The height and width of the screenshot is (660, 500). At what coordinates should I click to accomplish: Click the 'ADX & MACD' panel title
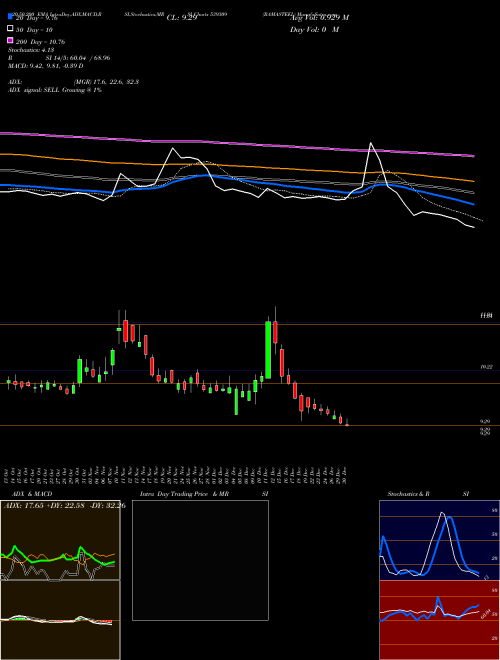click(32, 494)
